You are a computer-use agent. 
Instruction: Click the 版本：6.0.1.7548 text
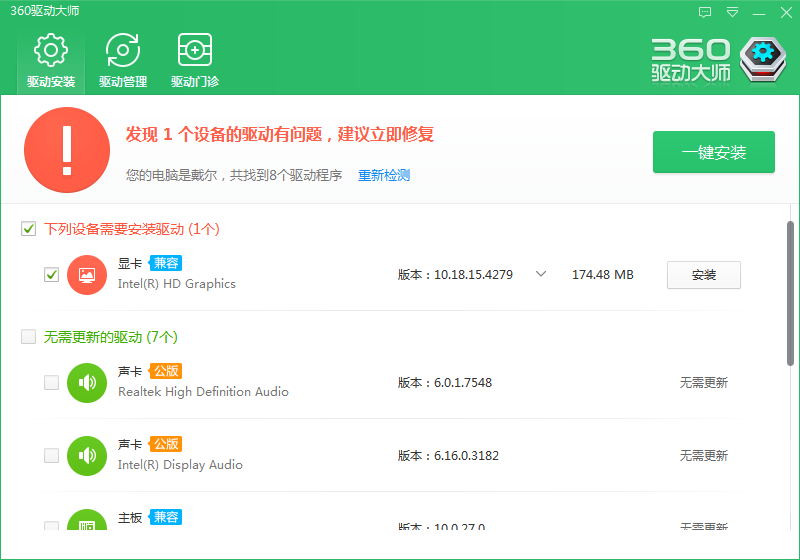pyautogui.click(x=445, y=383)
